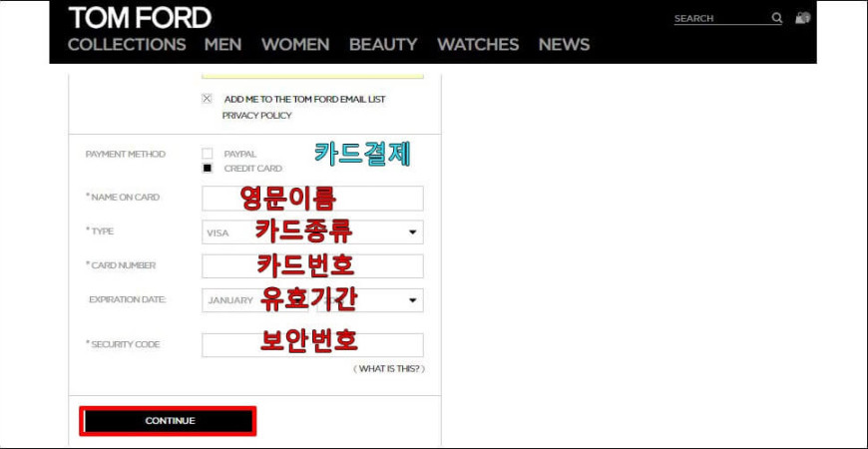Image resolution: width=868 pixels, height=449 pixels.
Task: Select the CREDIT CARD payment option
Action: pos(208,169)
